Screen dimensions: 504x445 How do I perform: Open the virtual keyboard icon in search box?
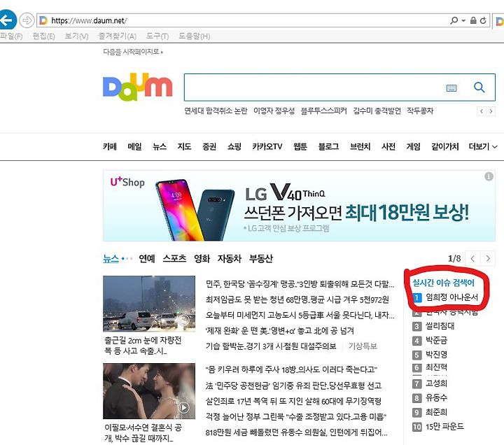[x=451, y=87]
